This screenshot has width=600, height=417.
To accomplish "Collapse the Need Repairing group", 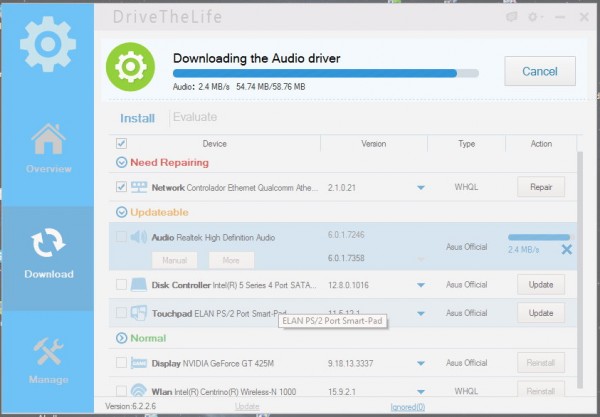I will [121, 163].
